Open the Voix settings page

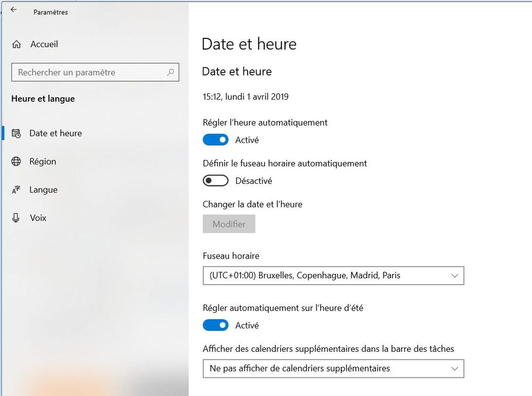(x=38, y=217)
